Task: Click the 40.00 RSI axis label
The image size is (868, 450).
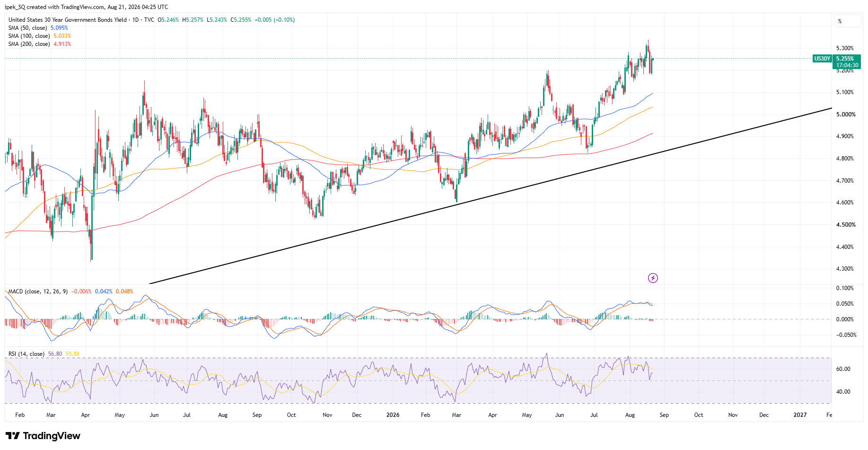Action: (843, 392)
